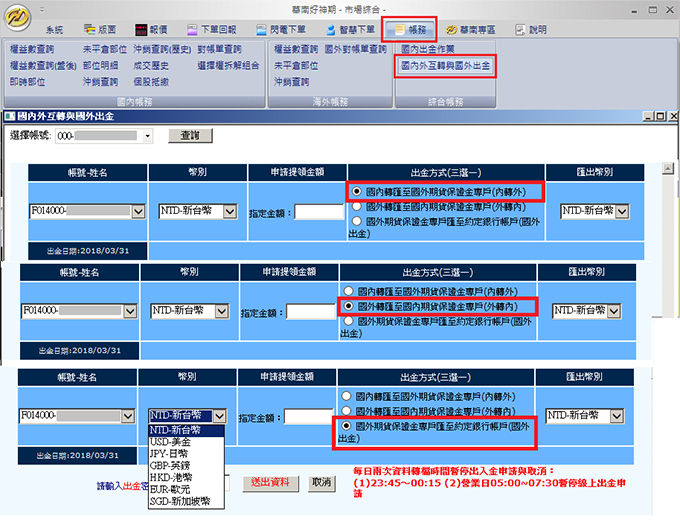The height and width of the screenshot is (526, 680).
Task: Expand the bottom form 匯出幣別 dropdown
Action: click(616, 416)
